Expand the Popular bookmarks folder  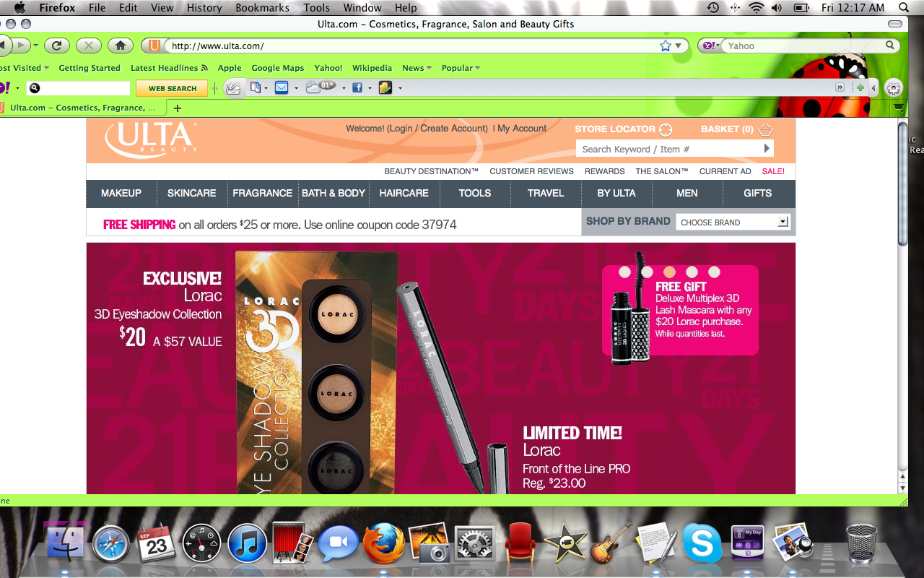coord(461,68)
